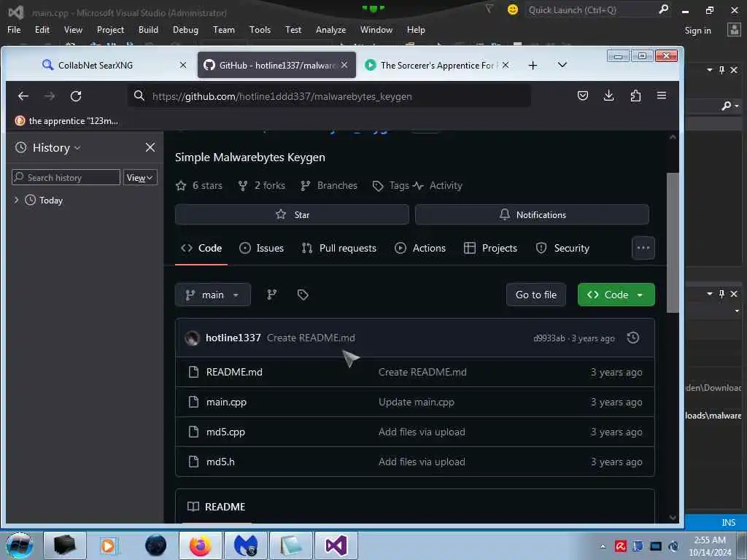Switch to the CollabNet SearXNG tab

tap(97, 65)
